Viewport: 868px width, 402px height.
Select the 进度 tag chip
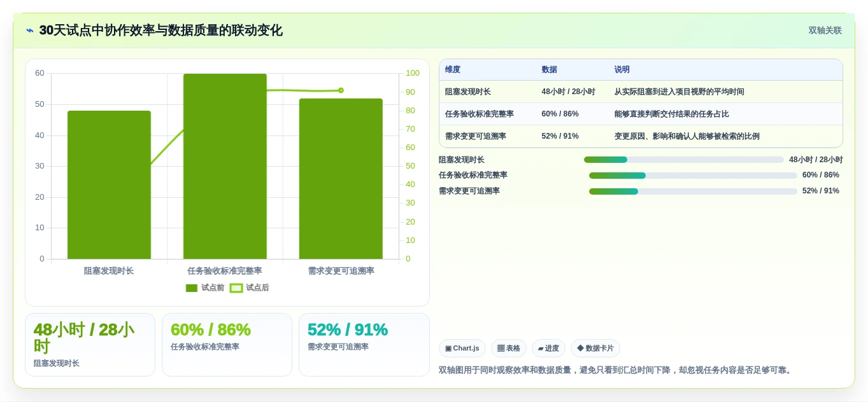(x=548, y=348)
